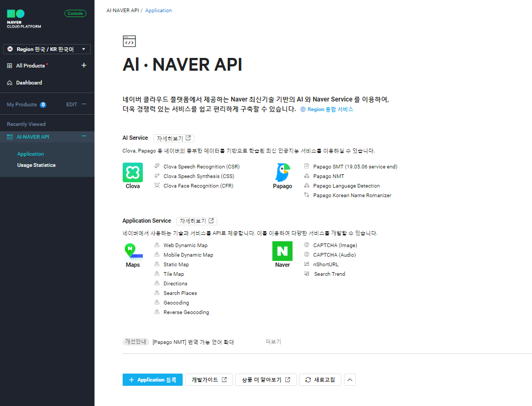Viewport: 532px width, 406px height.
Task: Collapse the My Products section
Action: (x=84, y=104)
